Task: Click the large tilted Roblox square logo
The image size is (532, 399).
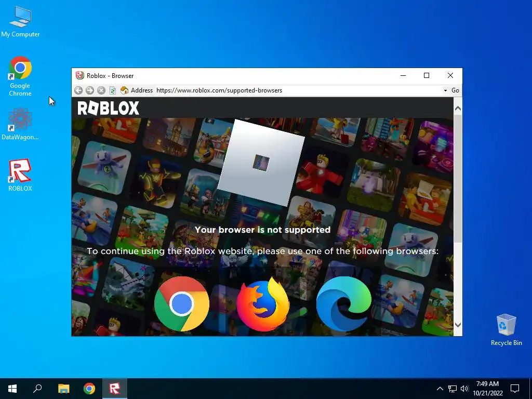Action: 261,163
